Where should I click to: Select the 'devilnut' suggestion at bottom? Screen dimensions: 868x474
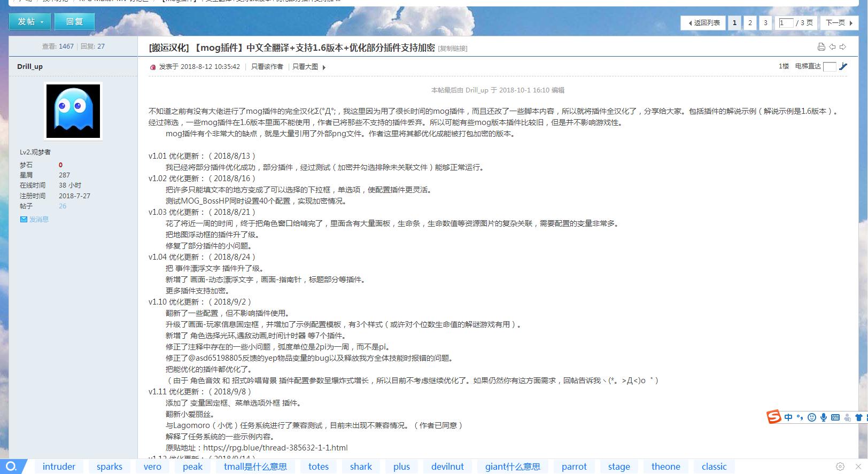447,467
